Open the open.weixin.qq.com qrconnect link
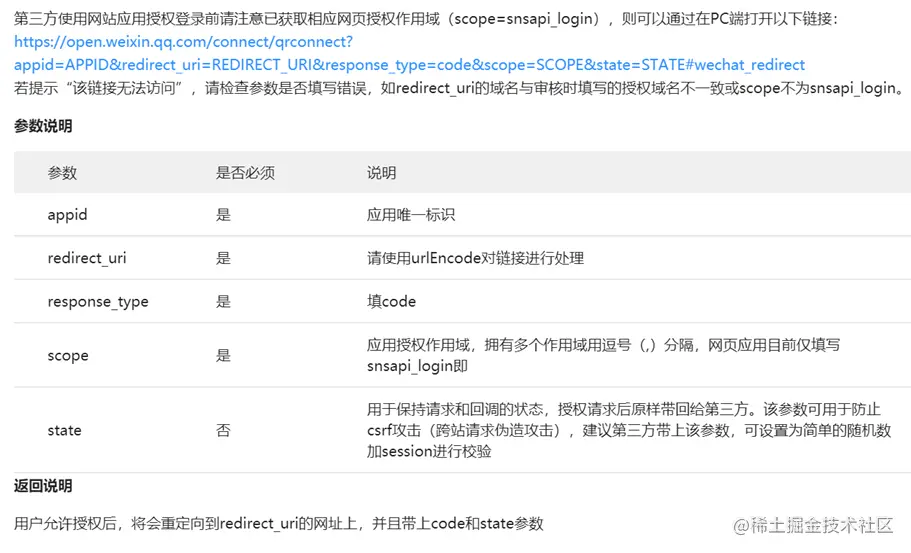This screenshot has height=553, width=911. click(x=410, y=53)
